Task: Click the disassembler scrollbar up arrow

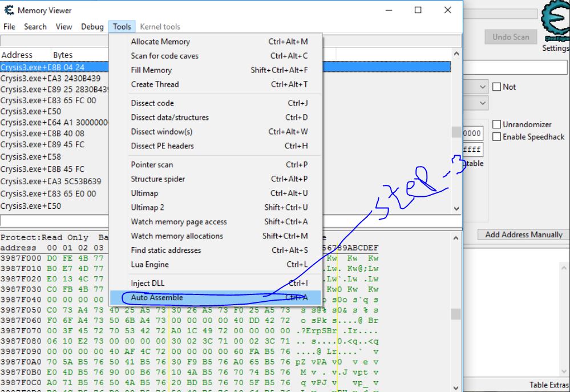Action: [x=456, y=54]
